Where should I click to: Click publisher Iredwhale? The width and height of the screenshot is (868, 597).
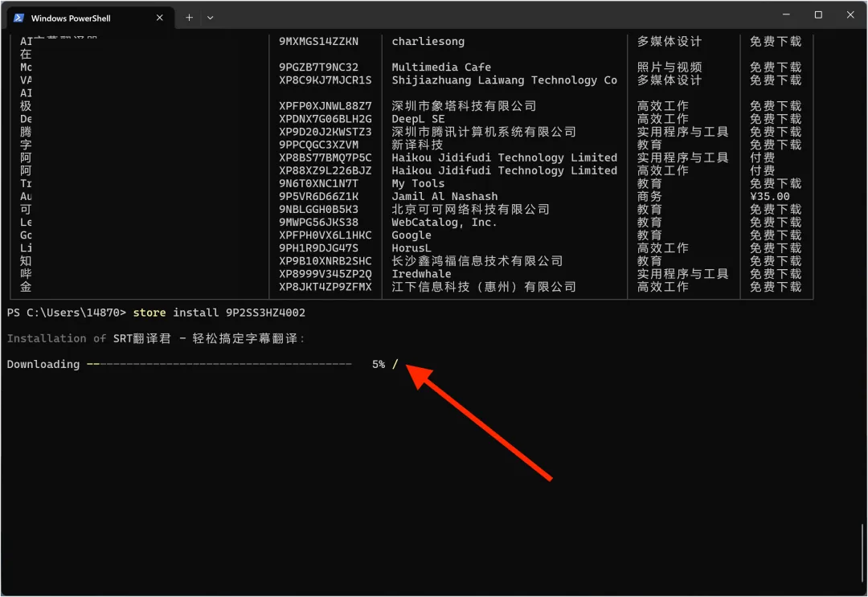[x=421, y=274]
